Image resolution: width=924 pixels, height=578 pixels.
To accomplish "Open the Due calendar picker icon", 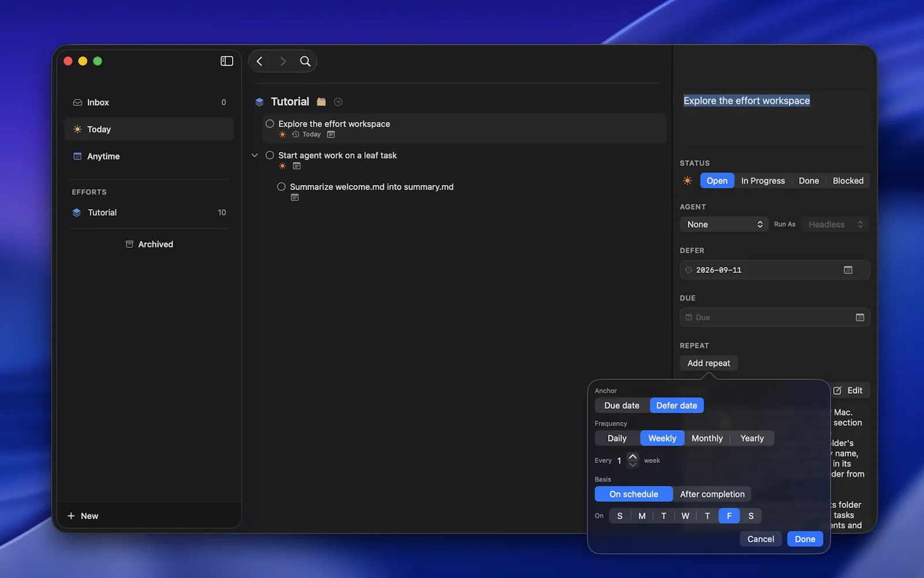I will [860, 317].
